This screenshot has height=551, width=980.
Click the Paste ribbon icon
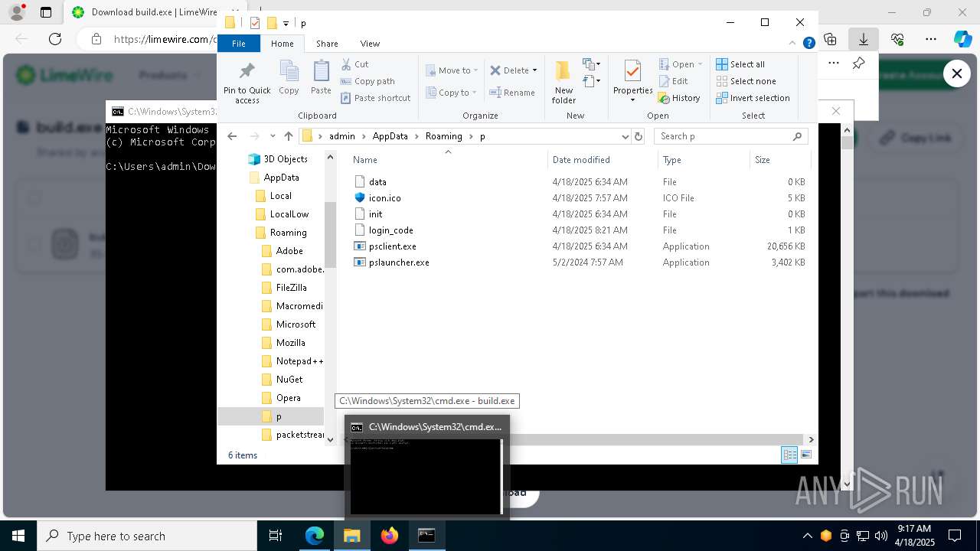pos(321,72)
